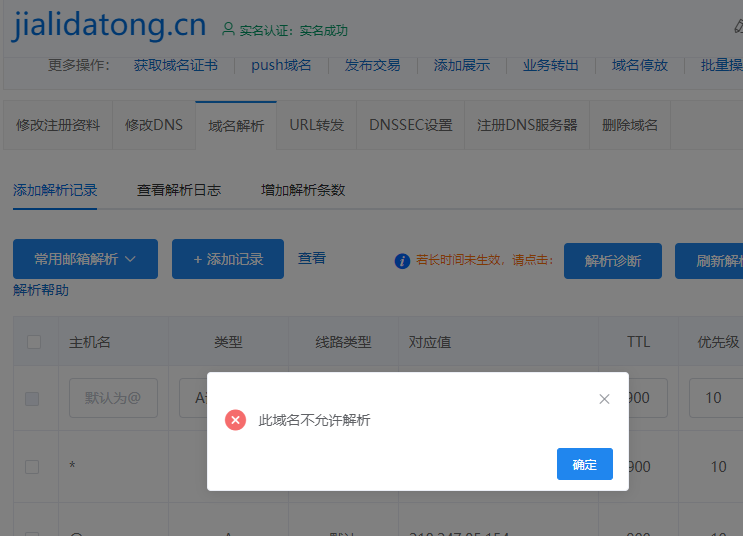Open 业务转出 link
The height and width of the screenshot is (536, 743).
551,65
